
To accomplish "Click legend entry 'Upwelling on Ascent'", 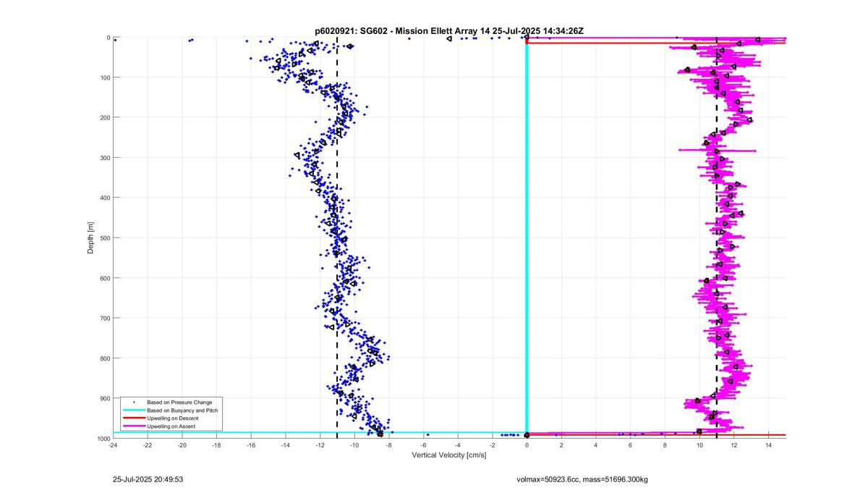I will [171, 427].
